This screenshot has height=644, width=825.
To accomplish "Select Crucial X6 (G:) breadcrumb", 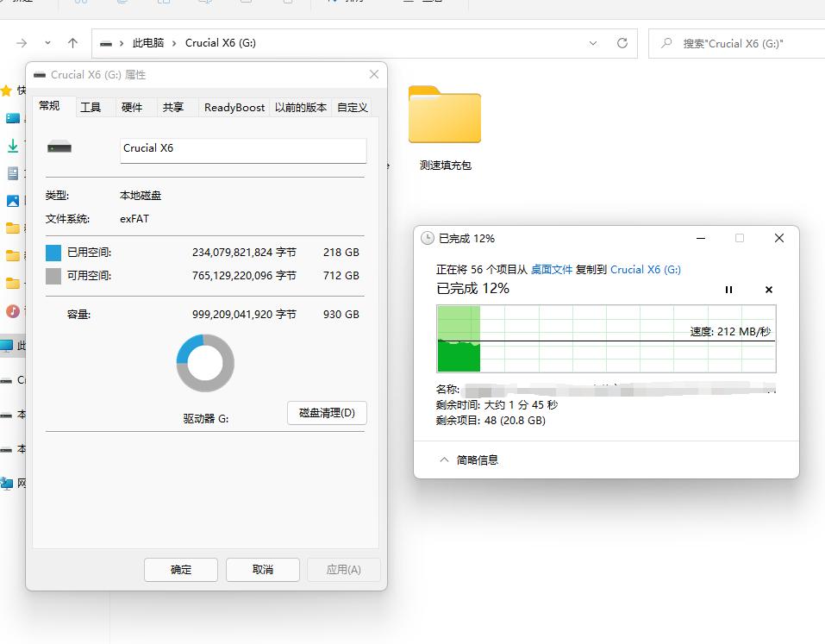I will 221,43.
